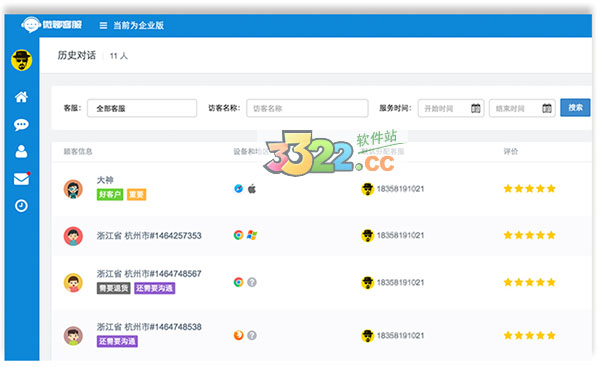Click the 当前为企业版 label

[139, 25]
